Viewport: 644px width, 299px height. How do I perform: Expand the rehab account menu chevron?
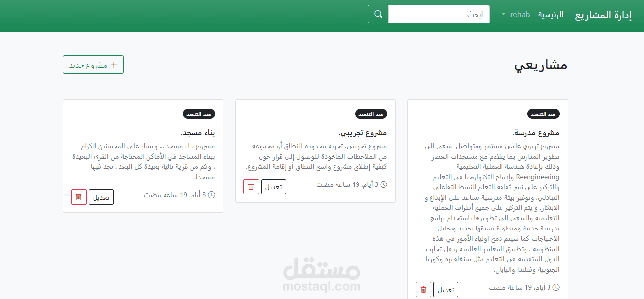click(502, 14)
